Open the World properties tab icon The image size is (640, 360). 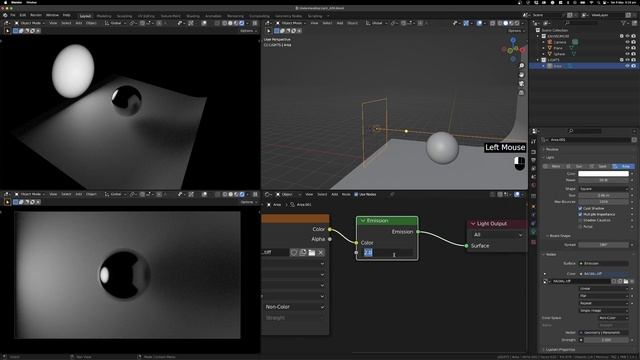click(533, 185)
